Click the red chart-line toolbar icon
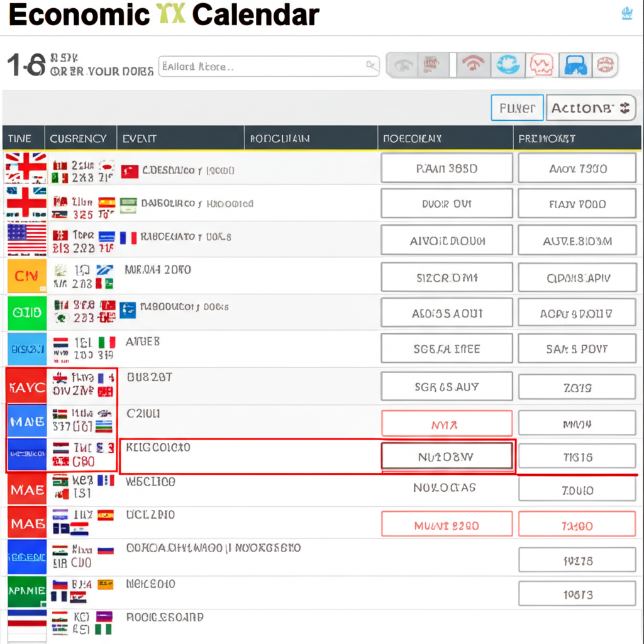This screenshot has width=644, height=644. [x=540, y=65]
